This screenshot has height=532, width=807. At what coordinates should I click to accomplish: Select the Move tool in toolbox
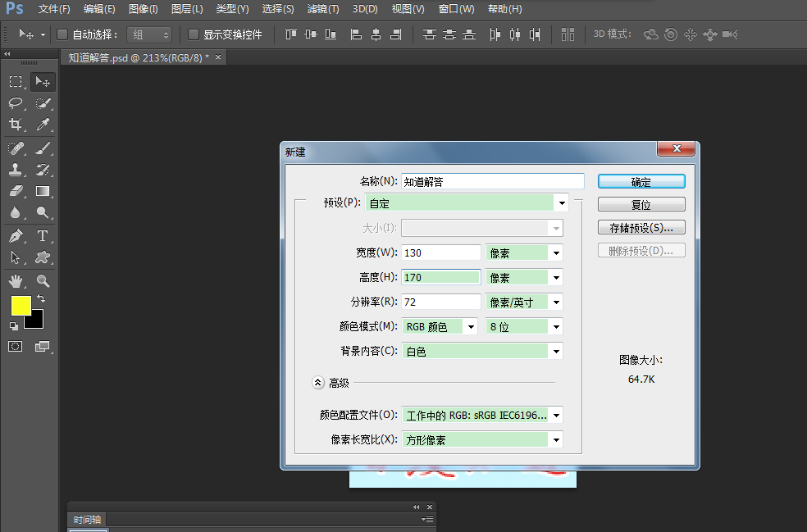tap(43, 82)
